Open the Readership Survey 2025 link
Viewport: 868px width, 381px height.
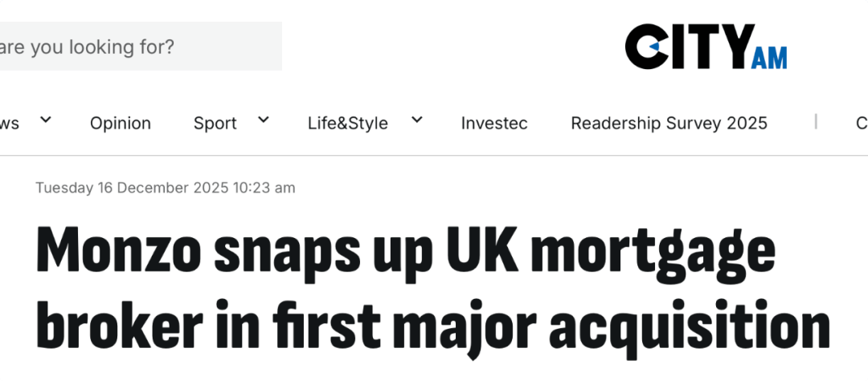[669, 123]
